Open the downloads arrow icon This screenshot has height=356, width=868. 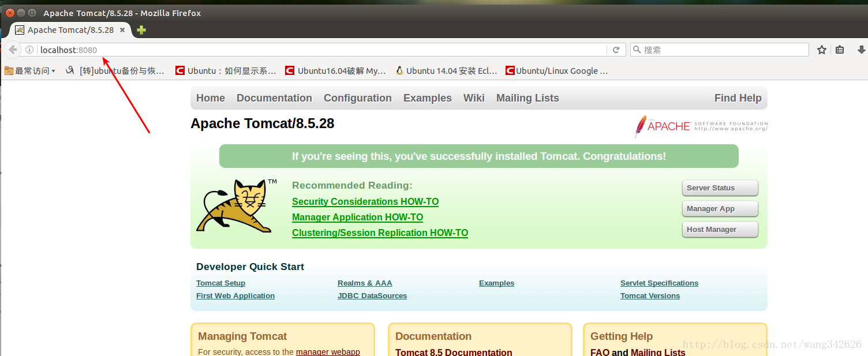tap(862, 50)
